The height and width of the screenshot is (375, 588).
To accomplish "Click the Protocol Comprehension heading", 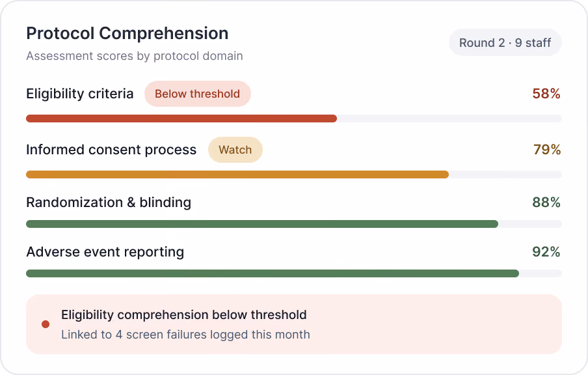I will pos(127,33).
